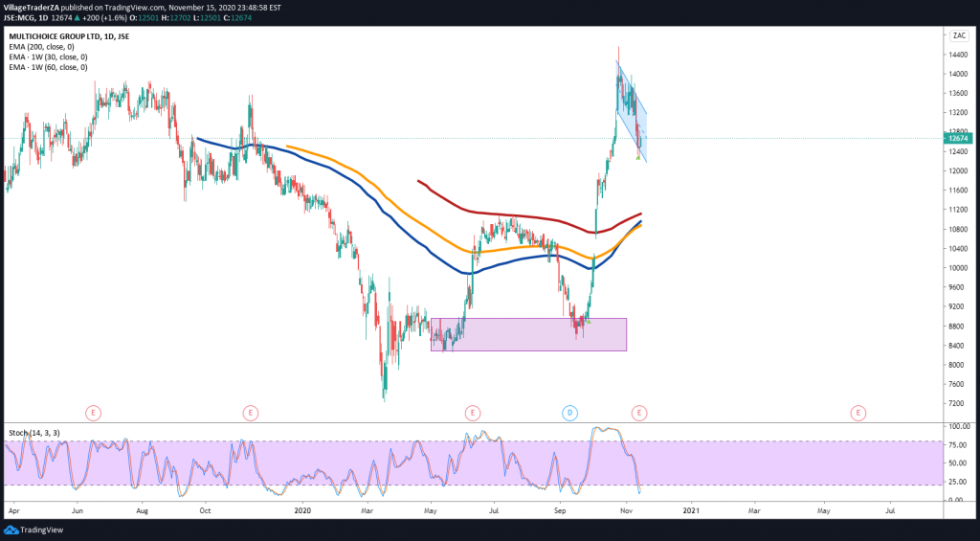
Task: Open the ZAC currency selector
Action: [957, 35]
